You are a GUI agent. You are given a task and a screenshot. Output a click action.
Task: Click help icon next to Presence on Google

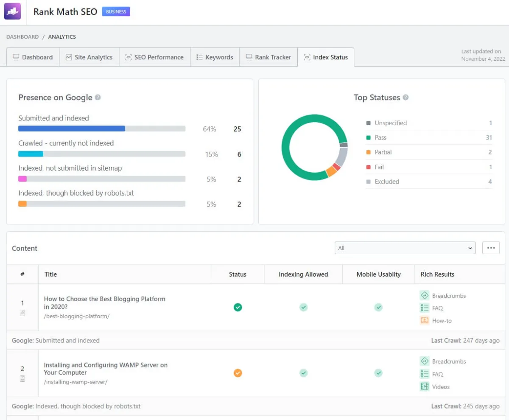click(98, 98)
